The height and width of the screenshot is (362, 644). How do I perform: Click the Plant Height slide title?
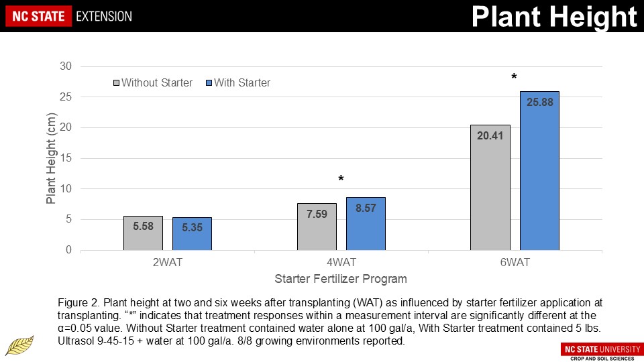pyautogui.click(x=553, y=17)
